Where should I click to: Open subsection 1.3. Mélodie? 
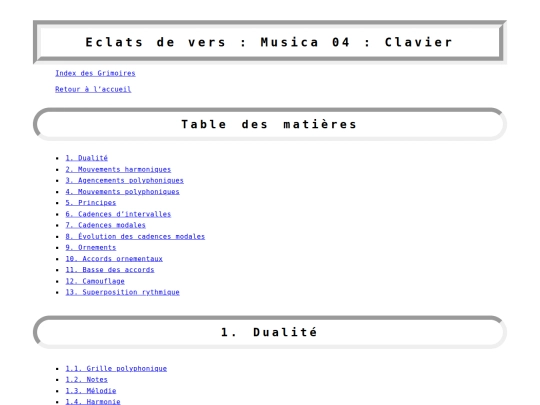coord(91,391)
